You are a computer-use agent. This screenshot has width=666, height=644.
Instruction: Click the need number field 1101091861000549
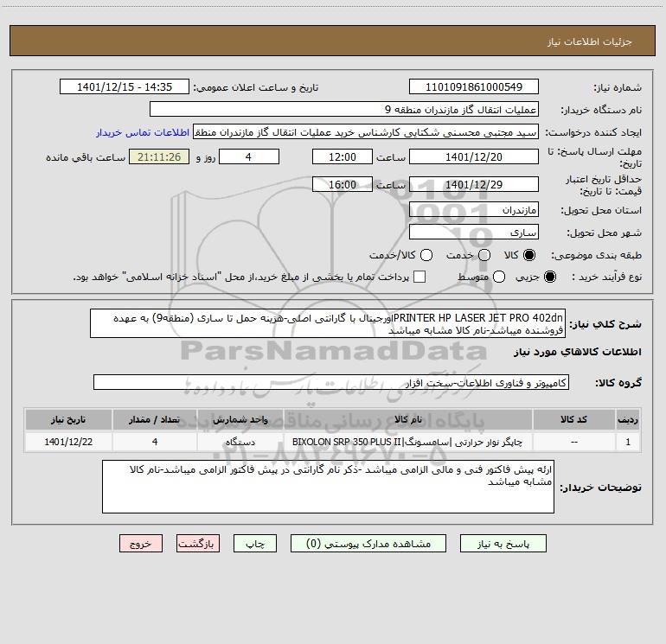(x=474, y=87)
